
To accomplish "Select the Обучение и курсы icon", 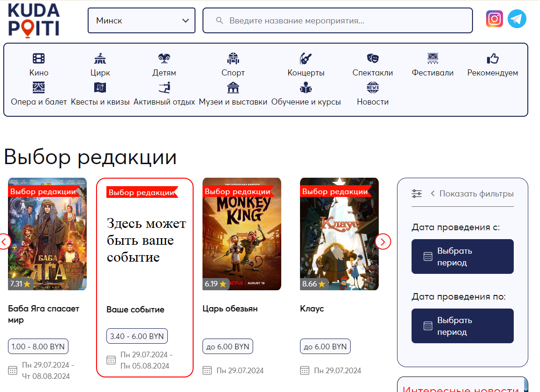I will tap(306, 88).
